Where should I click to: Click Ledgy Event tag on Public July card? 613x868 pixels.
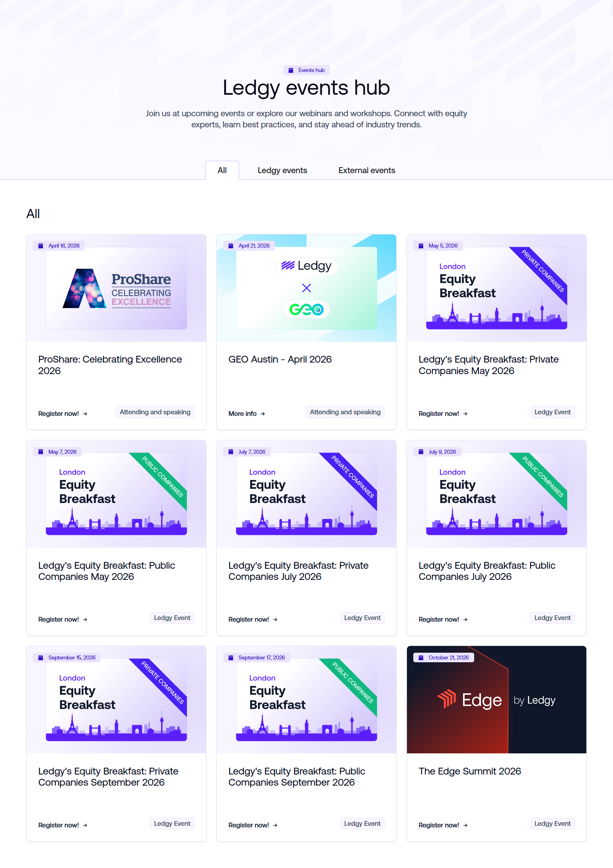553,618
